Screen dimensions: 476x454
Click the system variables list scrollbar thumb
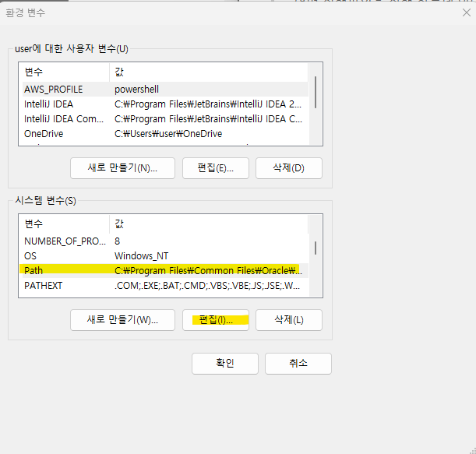(316, 248)
